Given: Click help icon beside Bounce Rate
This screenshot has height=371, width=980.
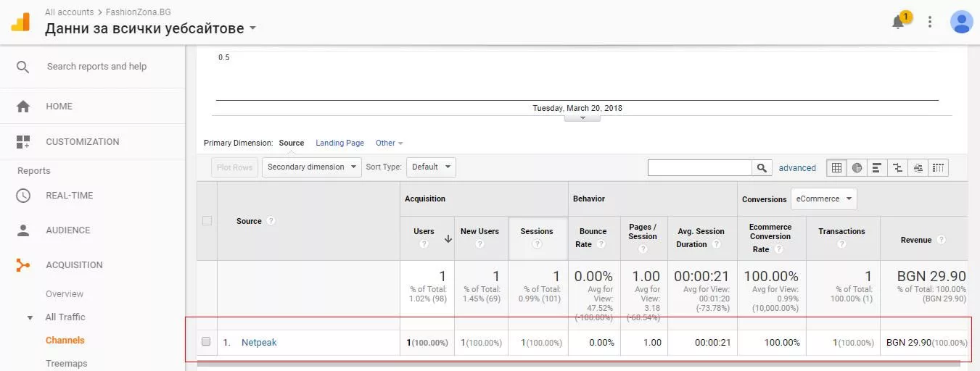Looking at the screenshot, I should [602, 244].
